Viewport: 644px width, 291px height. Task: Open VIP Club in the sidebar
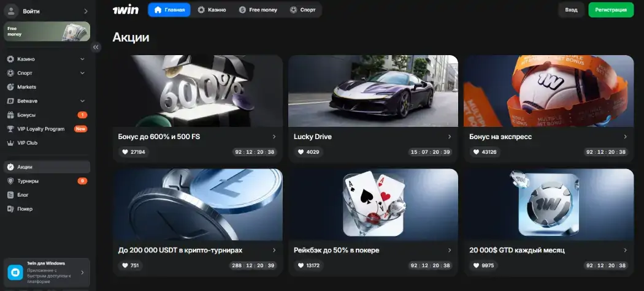(47, 143)
